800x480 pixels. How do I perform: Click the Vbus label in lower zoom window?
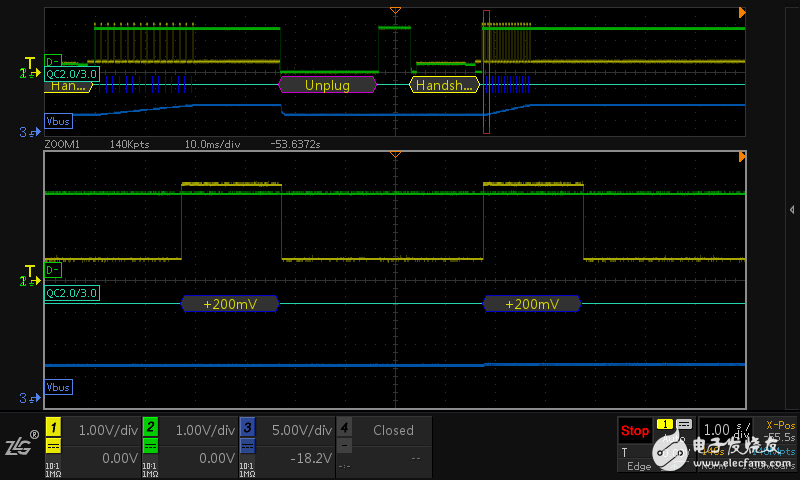[x=58, y=386]
